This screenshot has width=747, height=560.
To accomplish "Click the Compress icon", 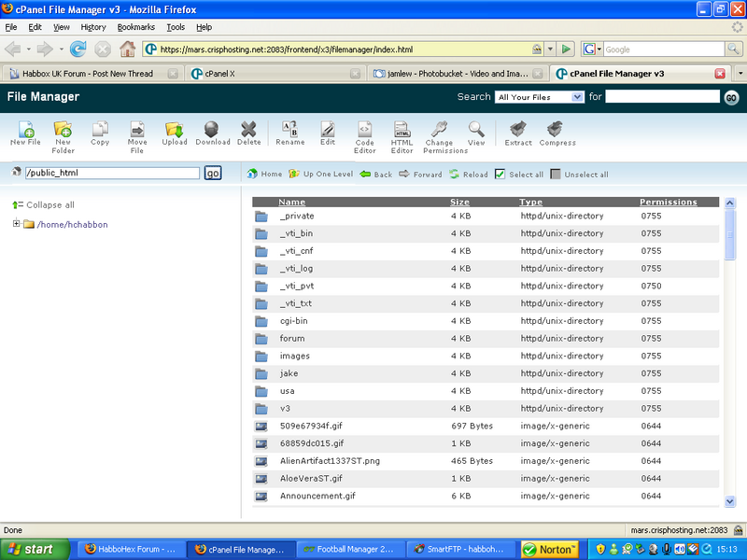I will click(x=555, y=129).
